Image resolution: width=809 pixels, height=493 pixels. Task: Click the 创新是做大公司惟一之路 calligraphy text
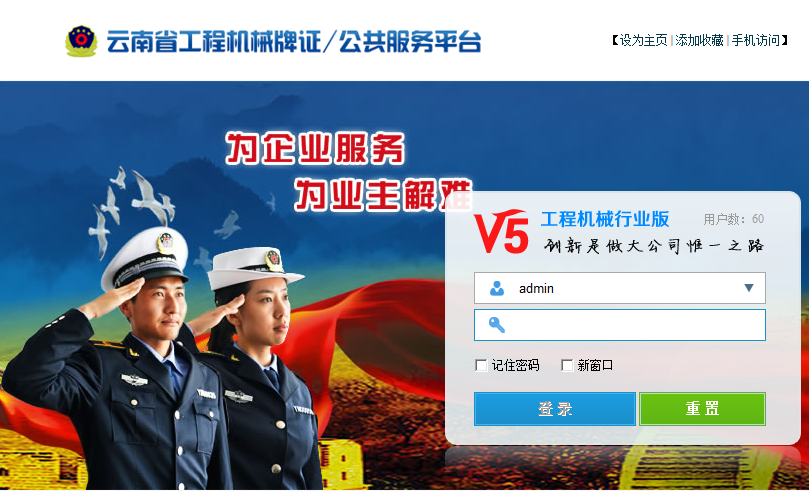(x=654, y=245)
